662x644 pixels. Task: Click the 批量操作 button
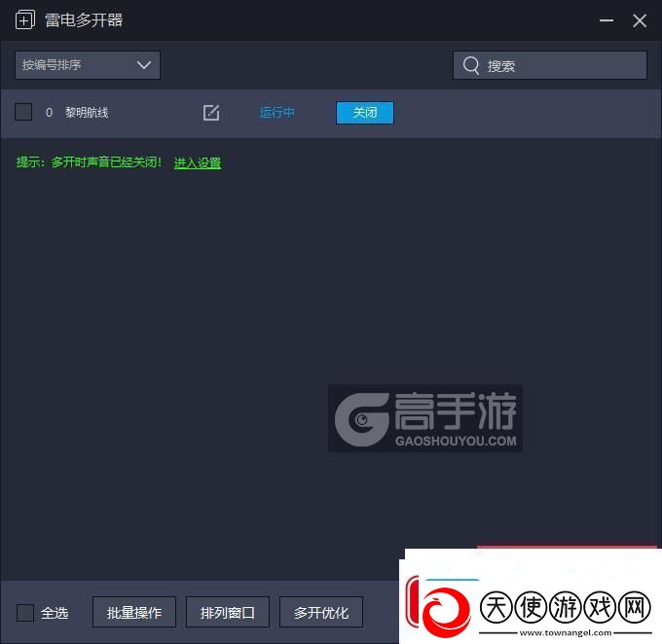[x=134, y=612]
